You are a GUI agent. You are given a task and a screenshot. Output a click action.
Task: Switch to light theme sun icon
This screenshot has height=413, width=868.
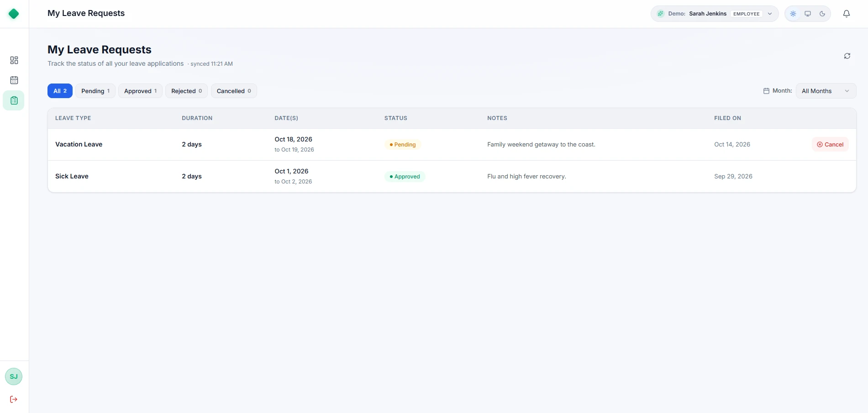(x=793, y=14)
